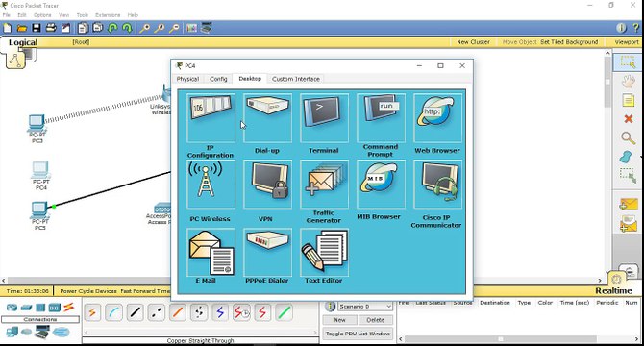Open the MIB Browser
644x346 pixels.
(x=381, y=185)
